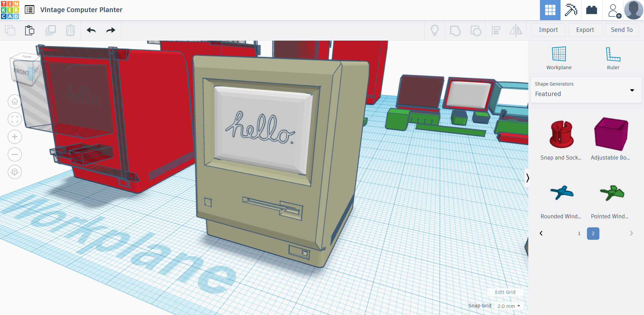Select shapes page 2

pos(593,233)
